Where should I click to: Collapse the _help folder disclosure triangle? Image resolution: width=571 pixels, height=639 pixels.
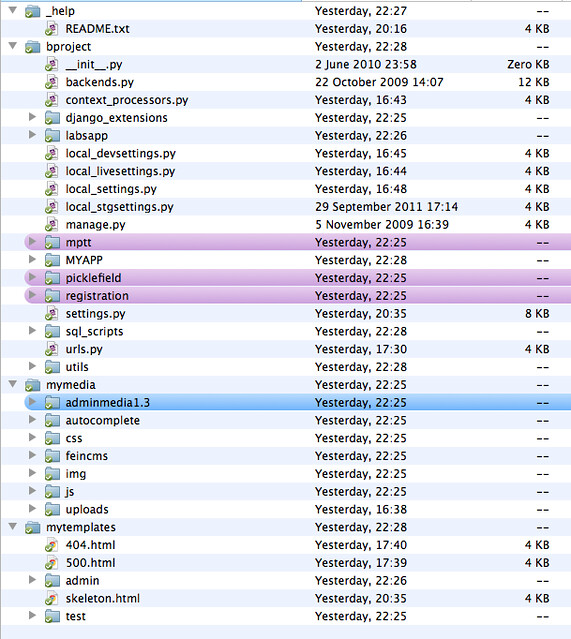[x=13, y=10]
